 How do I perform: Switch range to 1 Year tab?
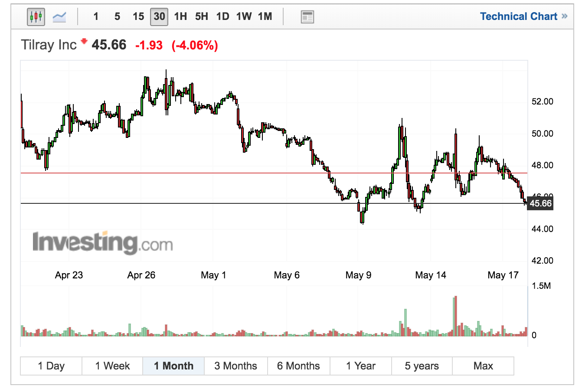pyautogui.click(x=360, y=366)
